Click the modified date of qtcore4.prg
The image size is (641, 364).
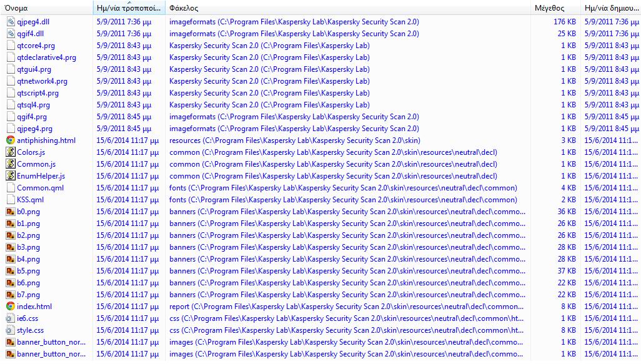[124, 46]
